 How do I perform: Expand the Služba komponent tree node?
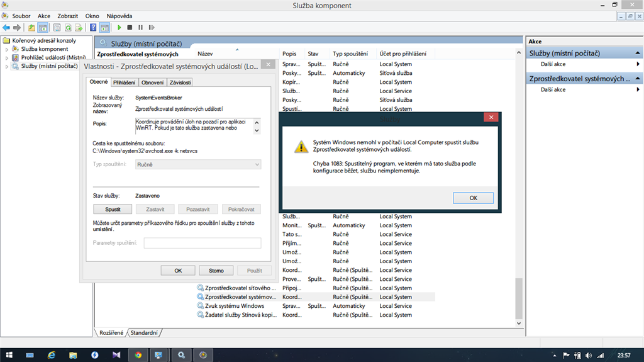[6, 49]
